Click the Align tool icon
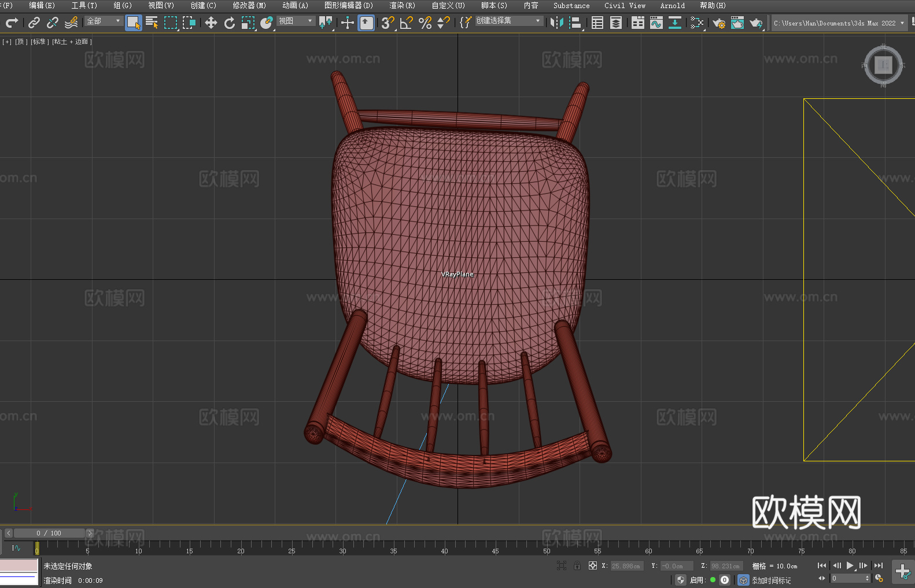This screenshot has width=915, height=588. click(x=575, y=23)
